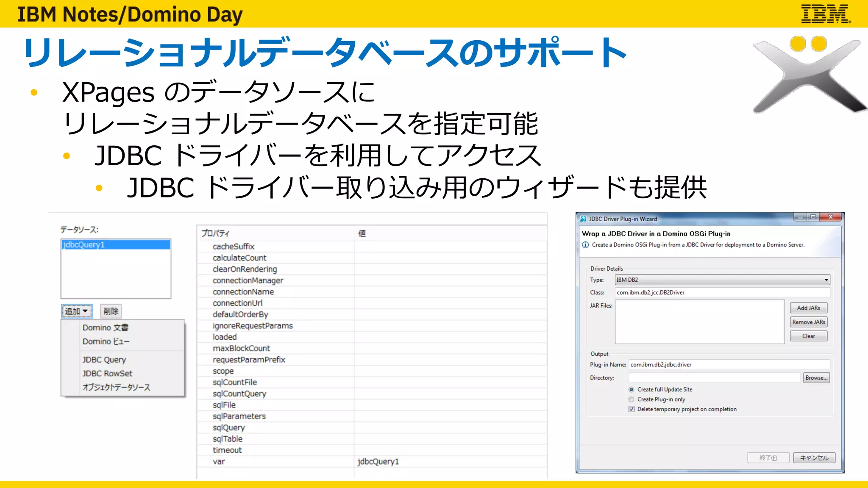Click the info icon beside the wizard description
Screen dimensions: 868x488
(585, 245)
